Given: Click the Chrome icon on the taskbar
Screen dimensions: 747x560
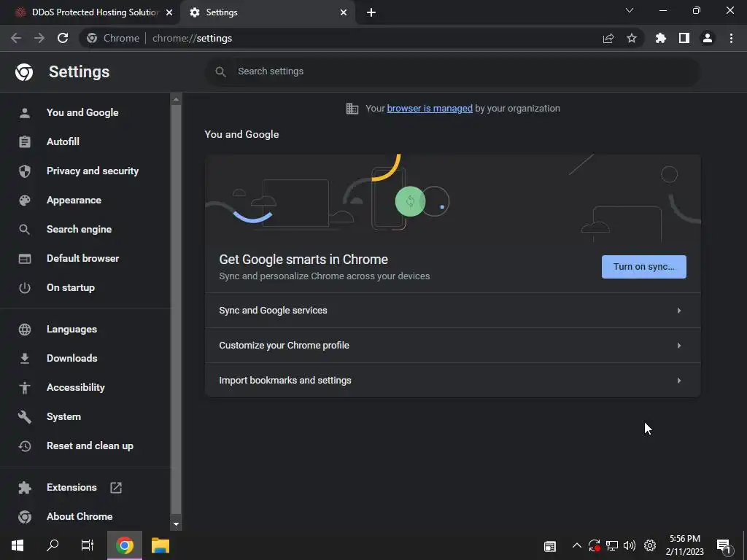Looking at the screenshot, I should 124,545.
